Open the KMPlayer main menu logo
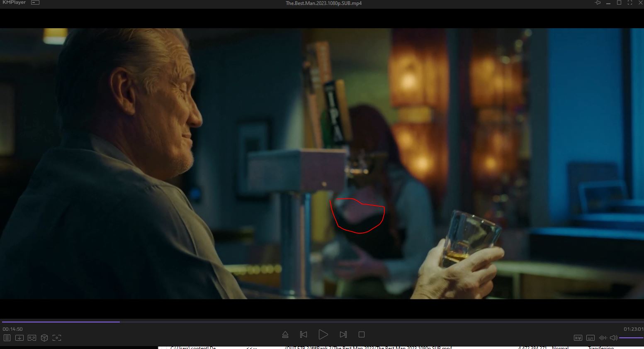 (13, 3)
